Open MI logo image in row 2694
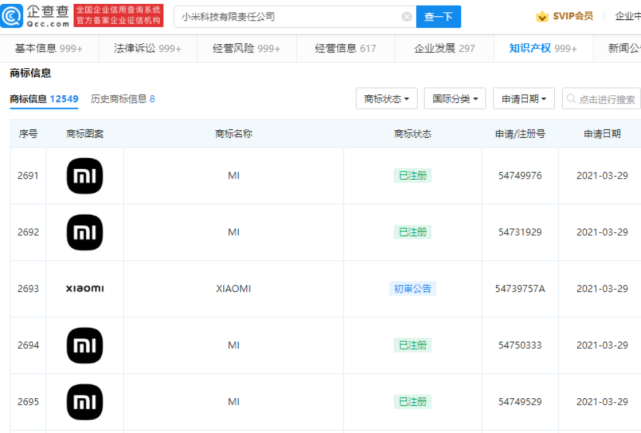Screen dimensions: 641x433 (84, 345)
